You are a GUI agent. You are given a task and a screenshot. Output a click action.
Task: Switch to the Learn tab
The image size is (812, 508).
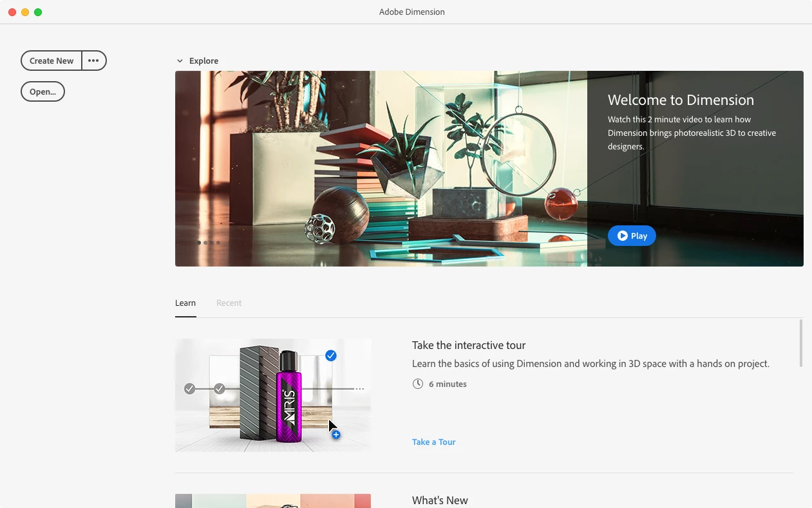coord(185,303)
